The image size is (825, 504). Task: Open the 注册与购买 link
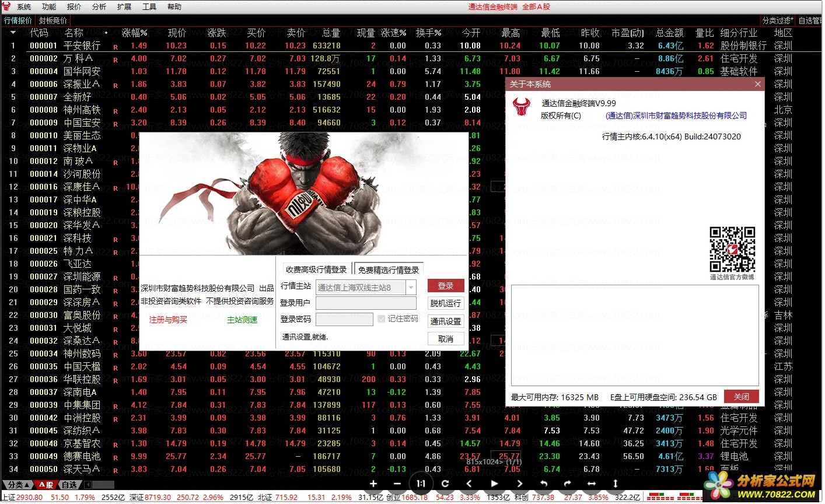[168, 320]
